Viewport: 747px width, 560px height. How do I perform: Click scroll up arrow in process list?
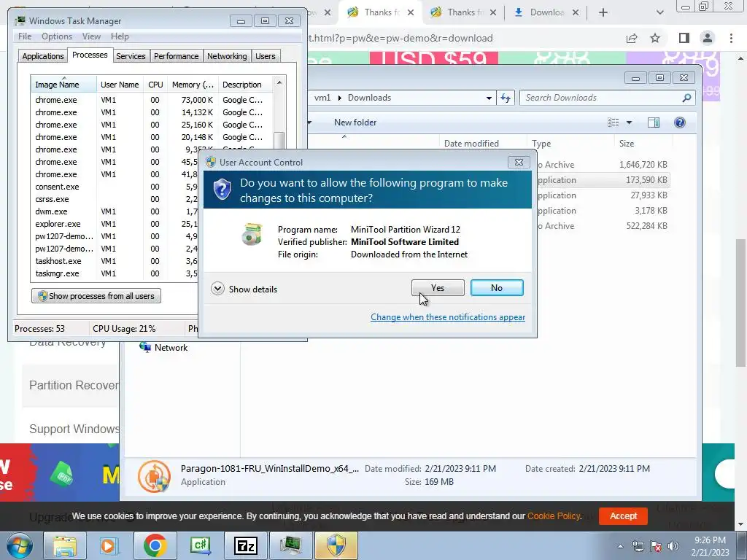279,83
